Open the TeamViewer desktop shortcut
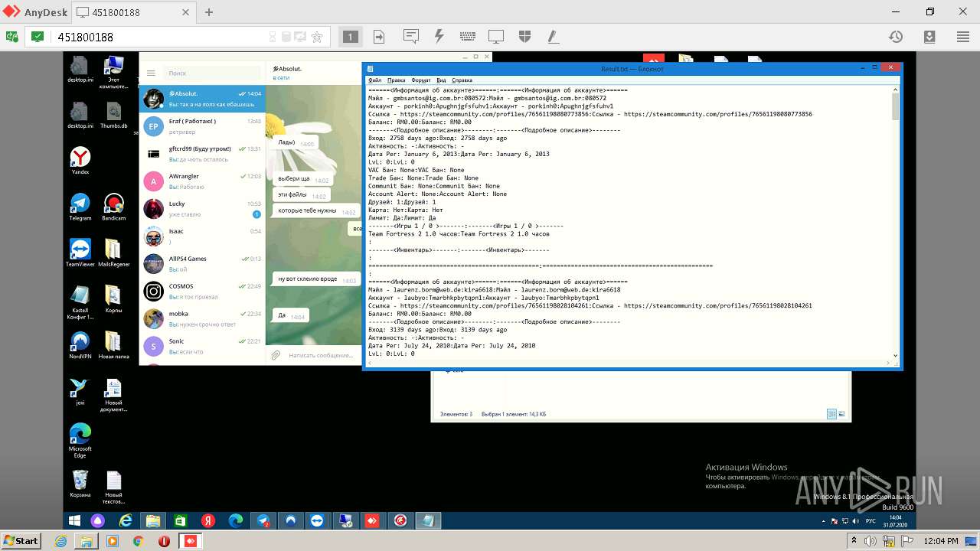The width and height of the screenshot is (980, 551). point(80,253)
